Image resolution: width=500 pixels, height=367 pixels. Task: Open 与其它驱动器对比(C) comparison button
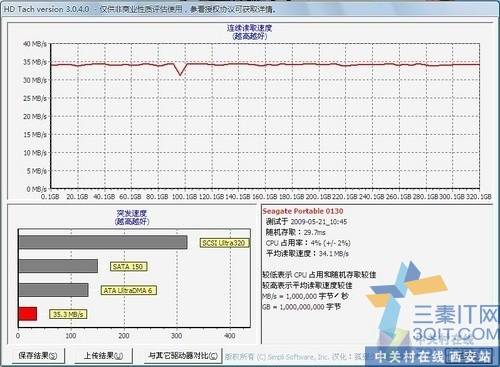pos(183,356)
